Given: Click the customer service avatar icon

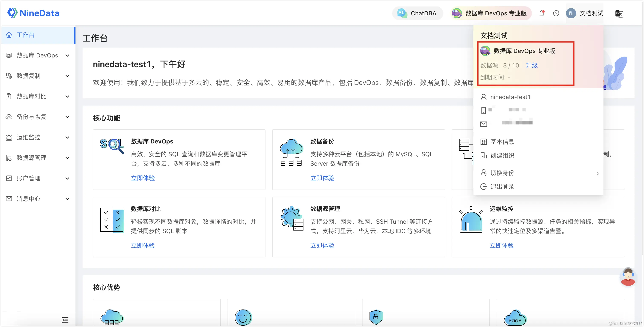Looking at the screenshot, I should click(x=628, y=277).
